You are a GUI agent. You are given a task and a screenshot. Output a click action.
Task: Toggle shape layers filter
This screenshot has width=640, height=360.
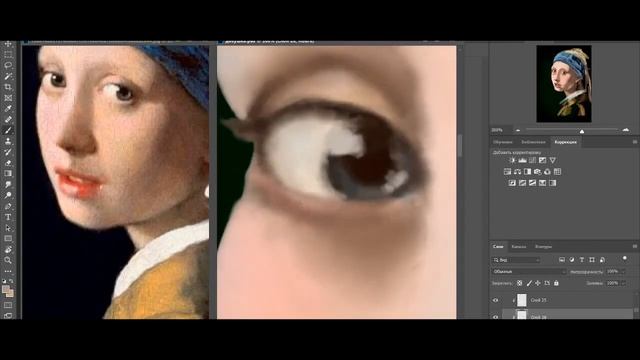(x=592, y=260)
